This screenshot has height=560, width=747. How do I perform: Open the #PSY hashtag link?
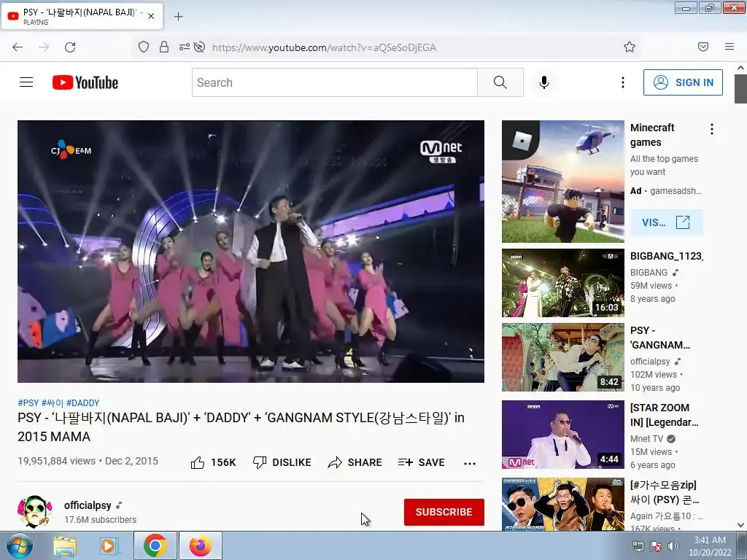[28, 402]
